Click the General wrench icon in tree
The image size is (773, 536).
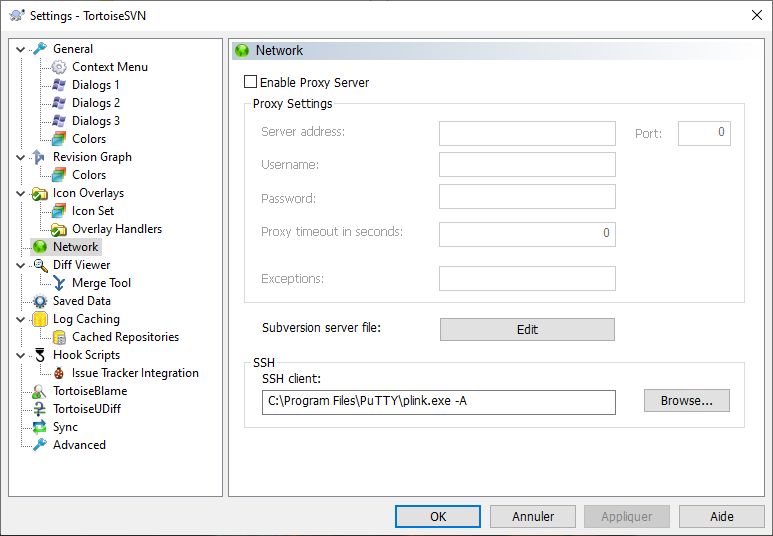coord(40,49)
